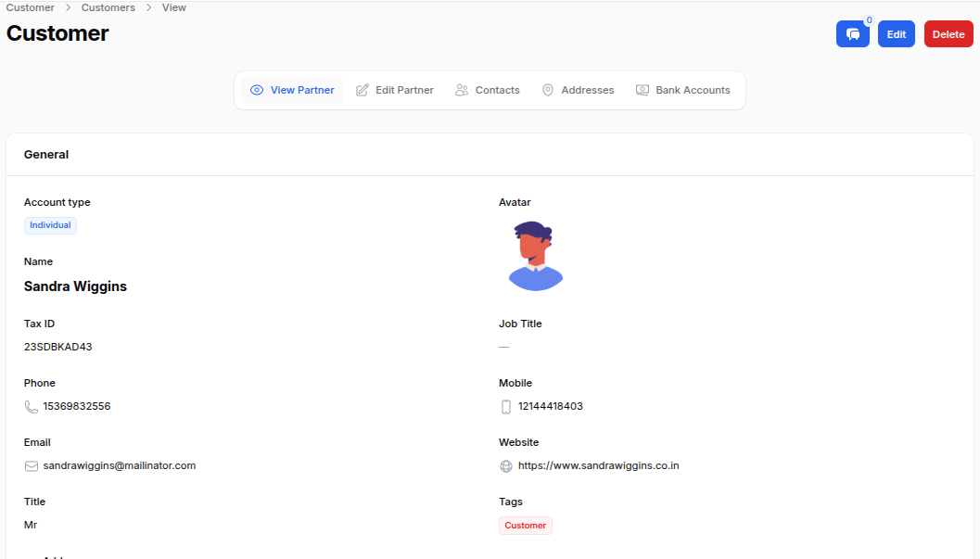Click the globe icon beside the website
This screenshot has height=559, width=980.
coord(505,465)
